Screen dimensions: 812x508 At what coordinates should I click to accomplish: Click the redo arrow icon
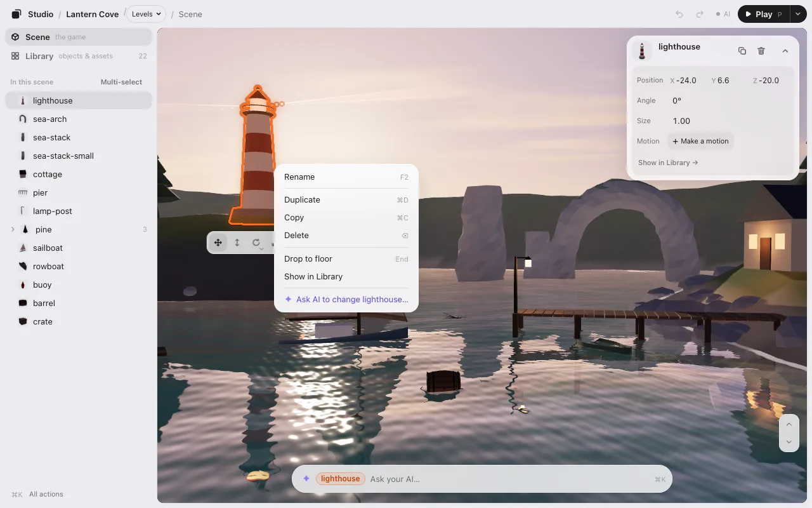point(700,14)
